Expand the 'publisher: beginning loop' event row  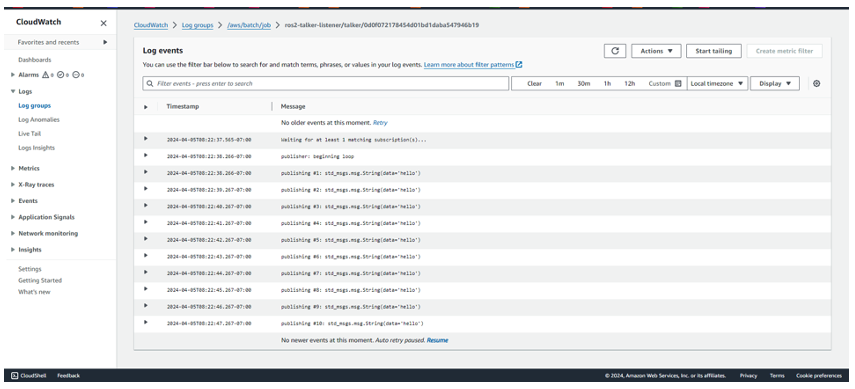coord(146,155)
